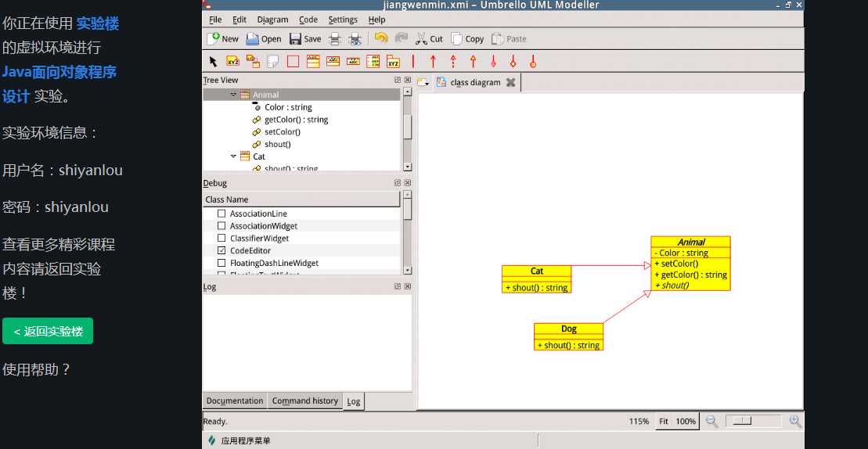868x449 pixels.
Task: Select the plain Association line tool
Action: [x=413, y=61]
